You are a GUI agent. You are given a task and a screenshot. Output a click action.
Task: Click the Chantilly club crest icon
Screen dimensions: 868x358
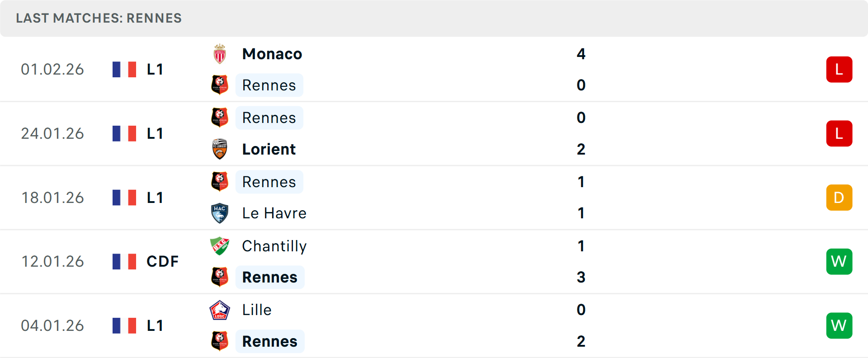tap(220, 246)
